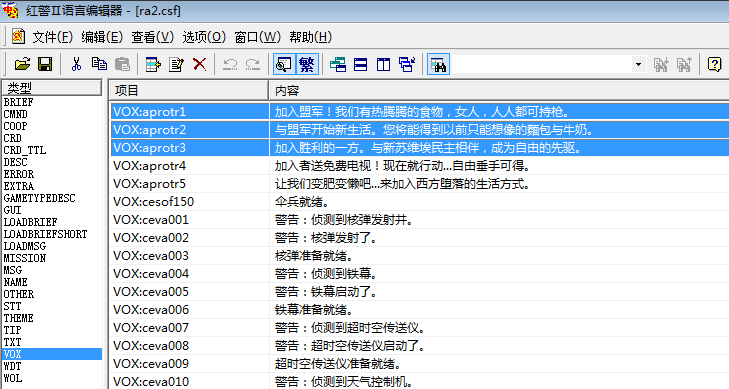
Task: Click the red X Delete icon
Action: 199,64
